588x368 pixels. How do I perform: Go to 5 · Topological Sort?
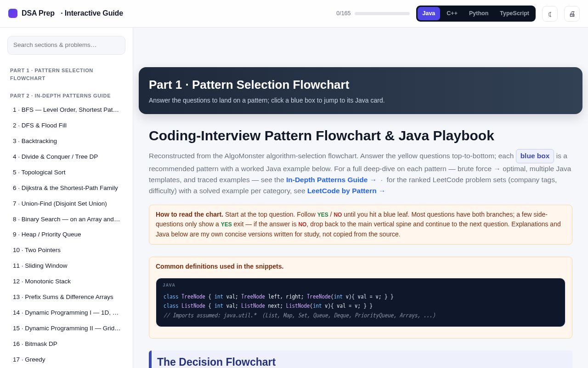pos(66,172)
